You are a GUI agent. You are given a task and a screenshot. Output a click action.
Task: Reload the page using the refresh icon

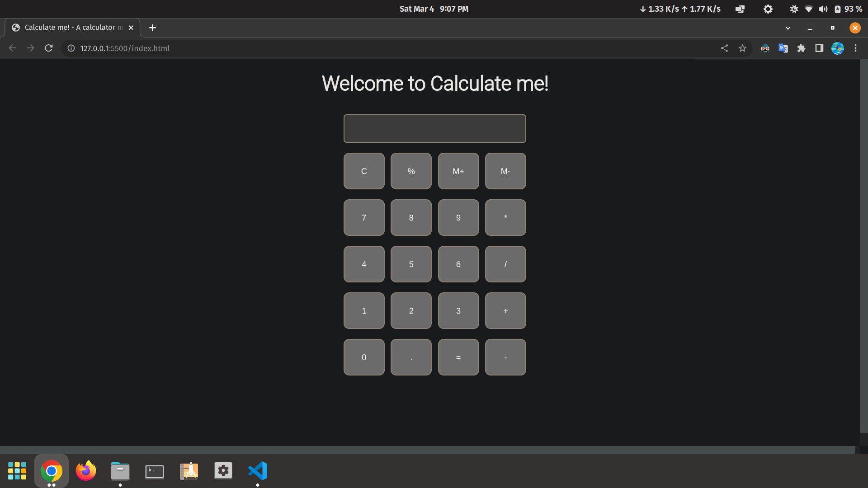[48, 48]
